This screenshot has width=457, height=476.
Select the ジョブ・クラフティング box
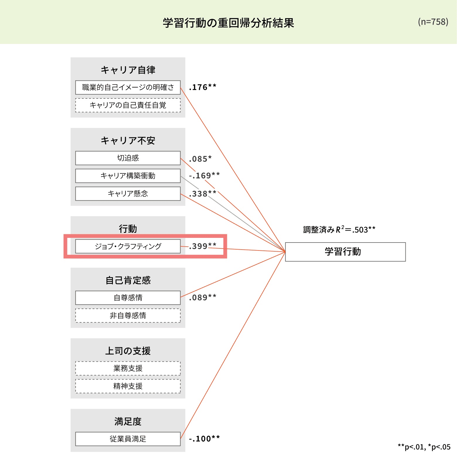128,246
